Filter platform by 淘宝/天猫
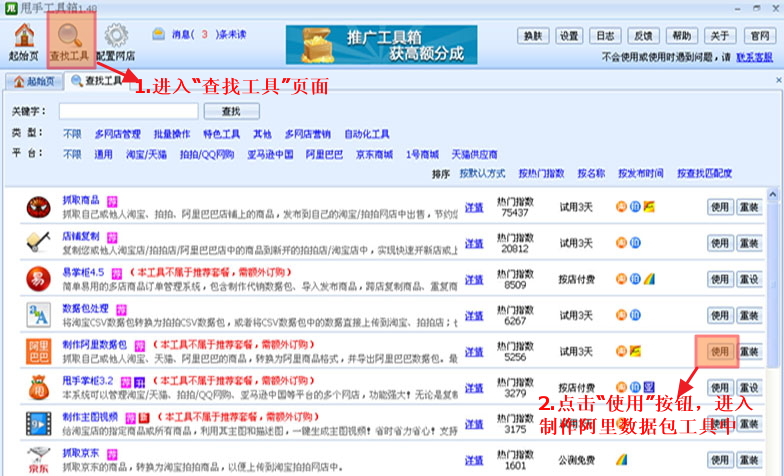Screen dimensions: 784x476 coord(146,154)
